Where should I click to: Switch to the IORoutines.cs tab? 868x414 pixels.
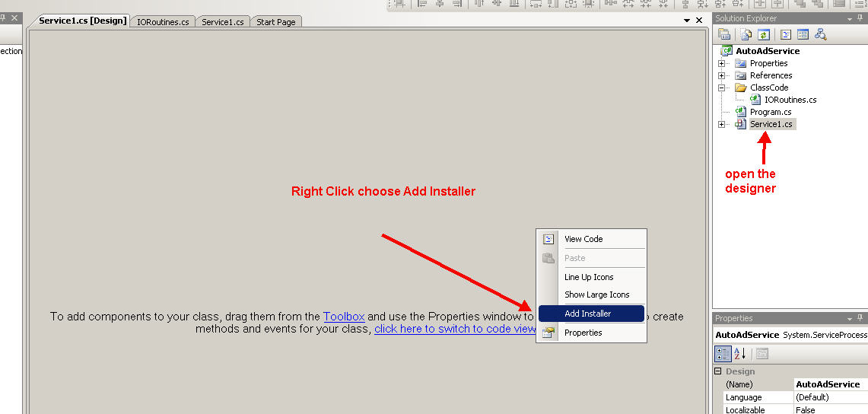(x=163, y=22)
